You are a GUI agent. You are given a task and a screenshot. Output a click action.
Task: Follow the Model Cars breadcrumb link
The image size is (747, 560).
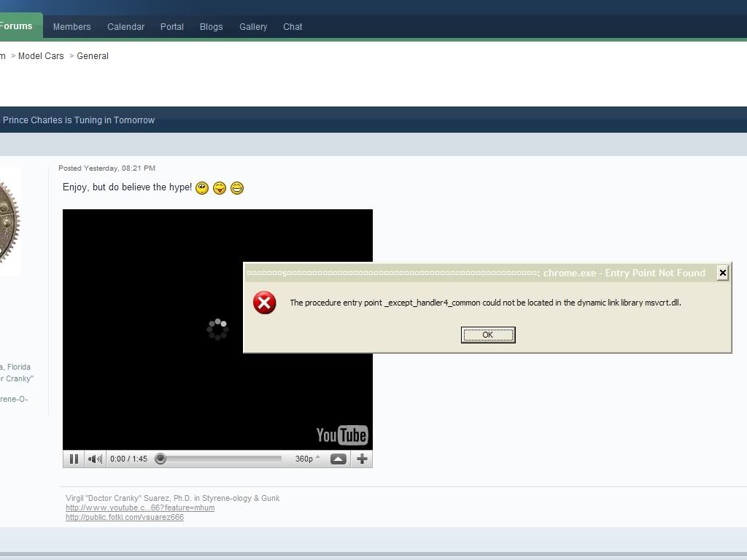point(41,55)
